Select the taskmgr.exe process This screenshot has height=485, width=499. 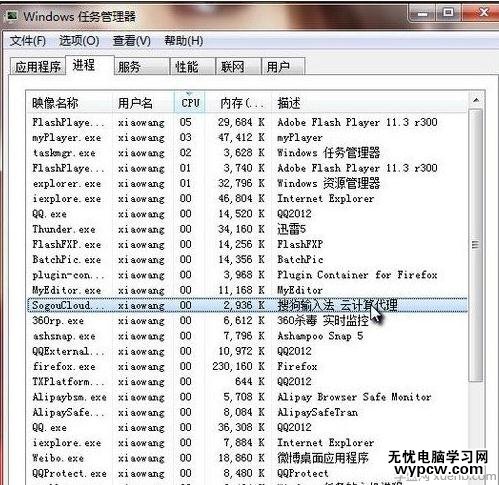pos(247,153)
